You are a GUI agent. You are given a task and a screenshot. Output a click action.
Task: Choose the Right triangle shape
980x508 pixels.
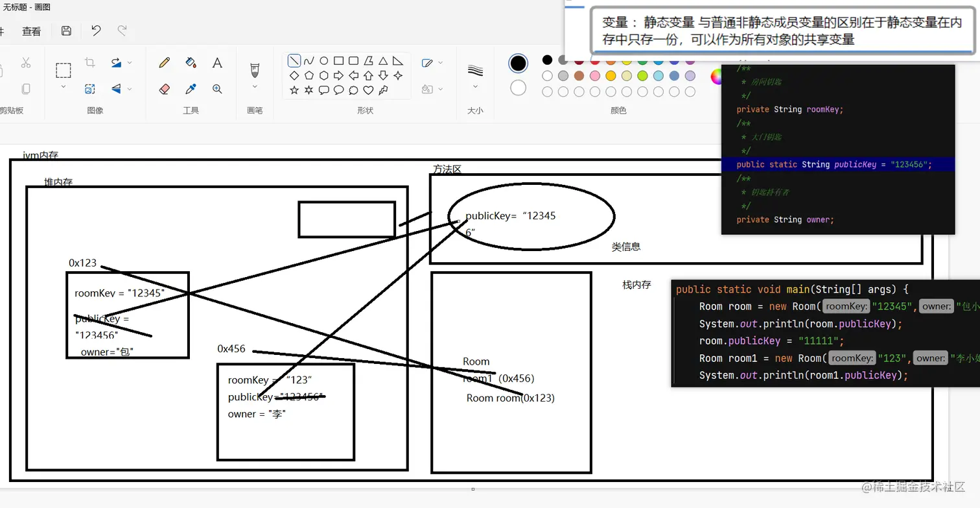398,61
